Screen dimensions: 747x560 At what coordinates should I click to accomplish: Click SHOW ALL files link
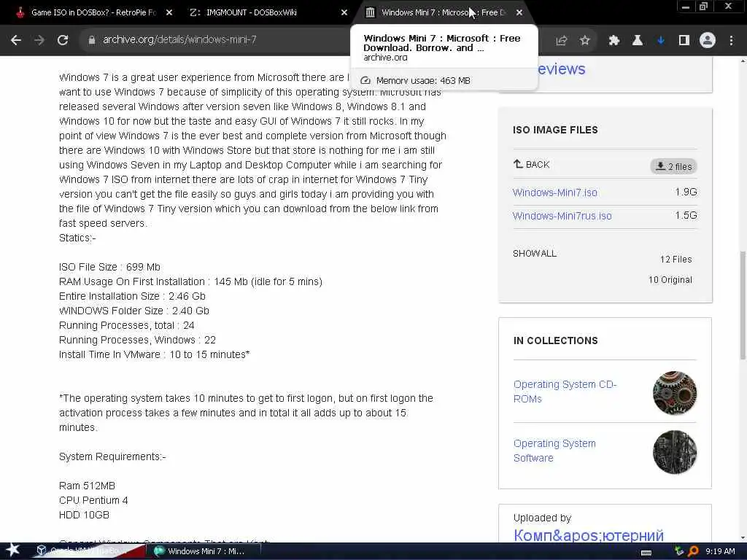click(535, 253)
